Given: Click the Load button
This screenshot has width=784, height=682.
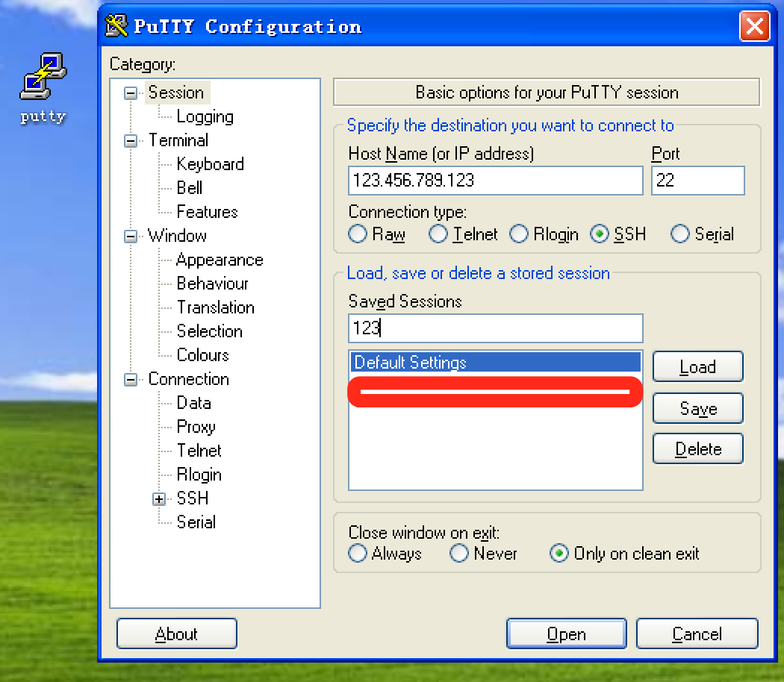Looking at the screenshot, I should click(x=697, y=366).
